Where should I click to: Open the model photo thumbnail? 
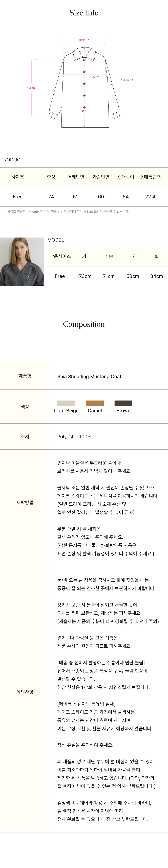point(22,262)
